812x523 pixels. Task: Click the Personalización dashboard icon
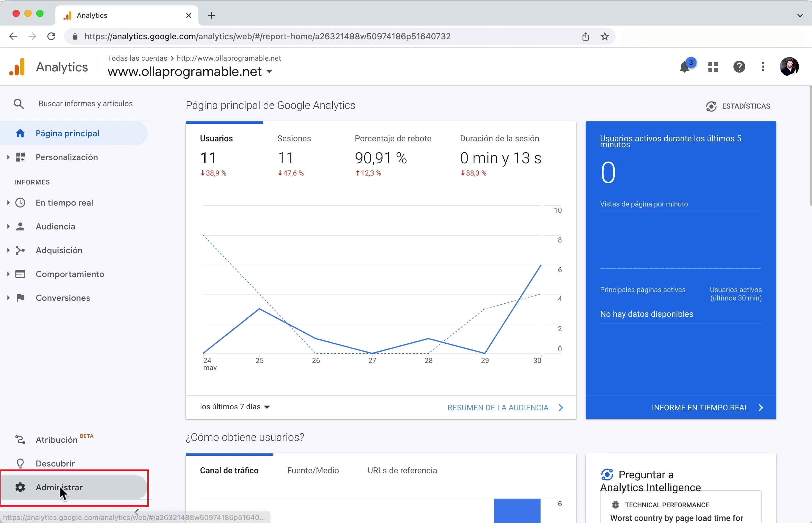point(20,157)
